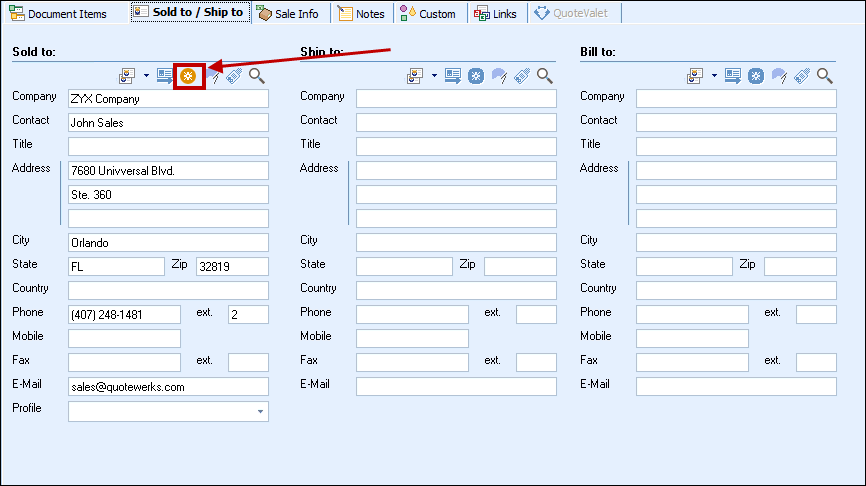Click the tag icon in Bill to toolbar

pos(802,76)
